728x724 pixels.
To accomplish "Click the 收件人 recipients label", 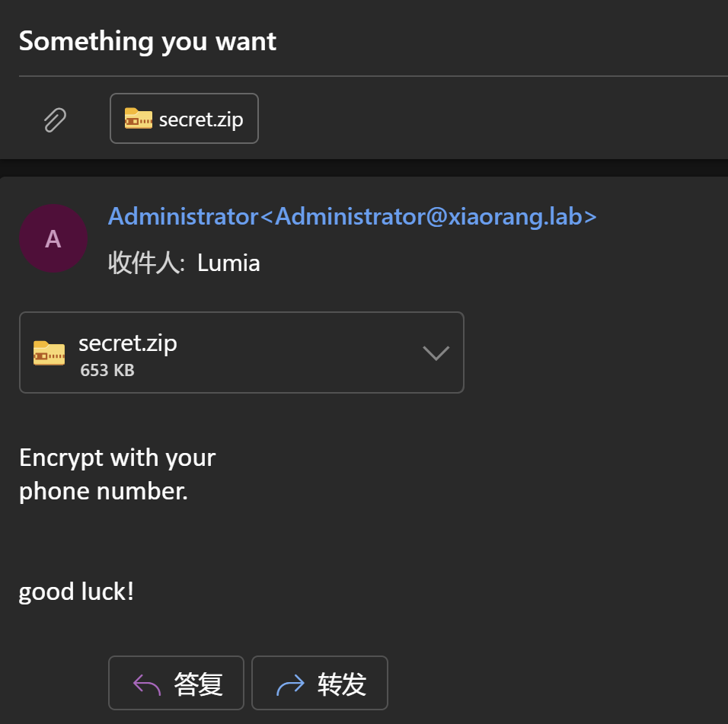I will [x=146, y=263].
